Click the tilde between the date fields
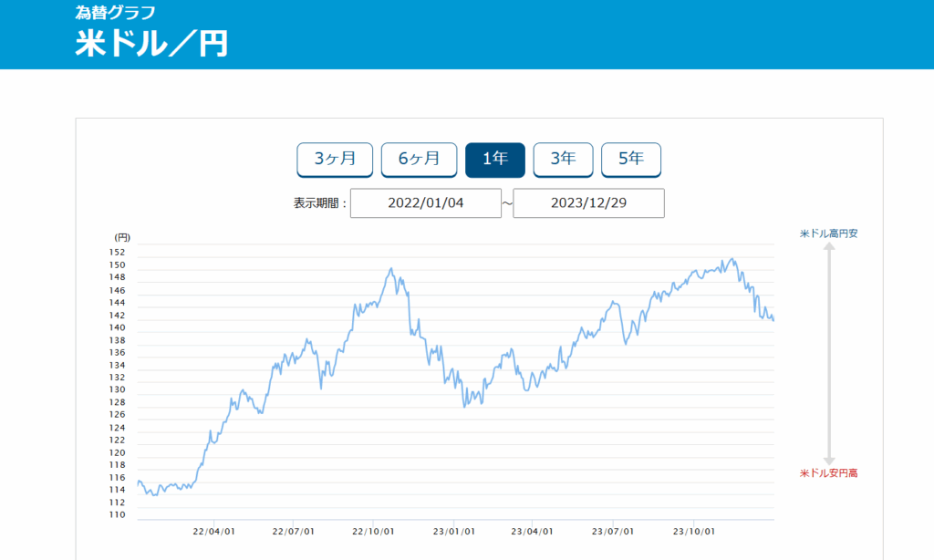Viewport: 934px width, 560px height. (x=507, y=202)
